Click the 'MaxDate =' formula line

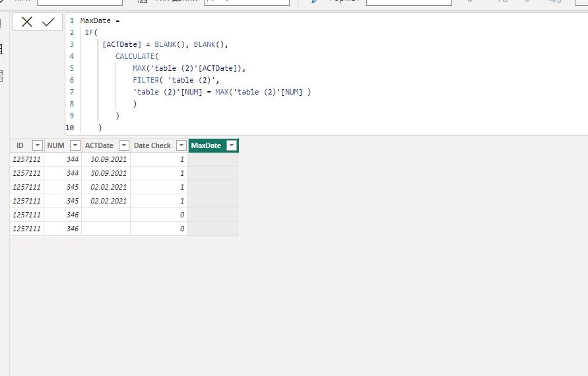click(100, 20)
